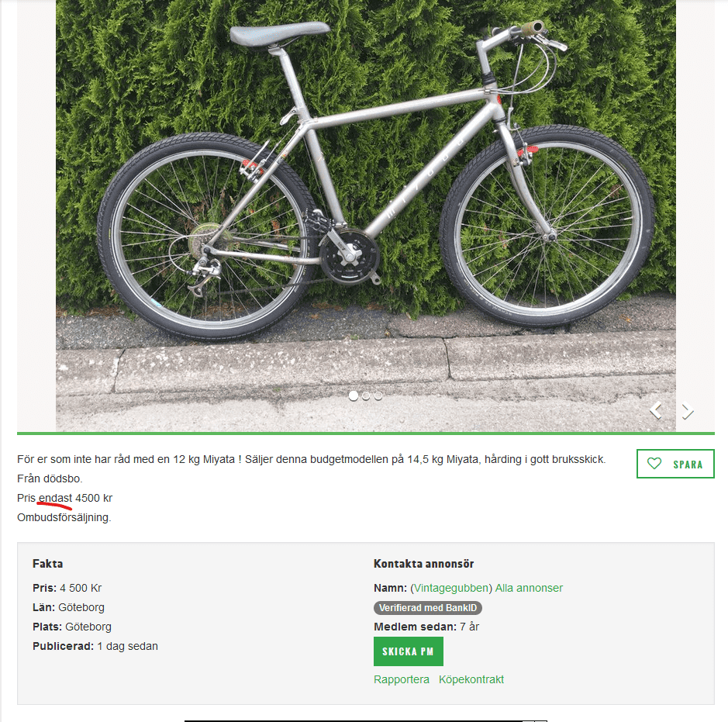The width and height of the screenshot is (728, 722).
Task: Click the Verifierad med BankID badge
Action: [x=428, y=608]
